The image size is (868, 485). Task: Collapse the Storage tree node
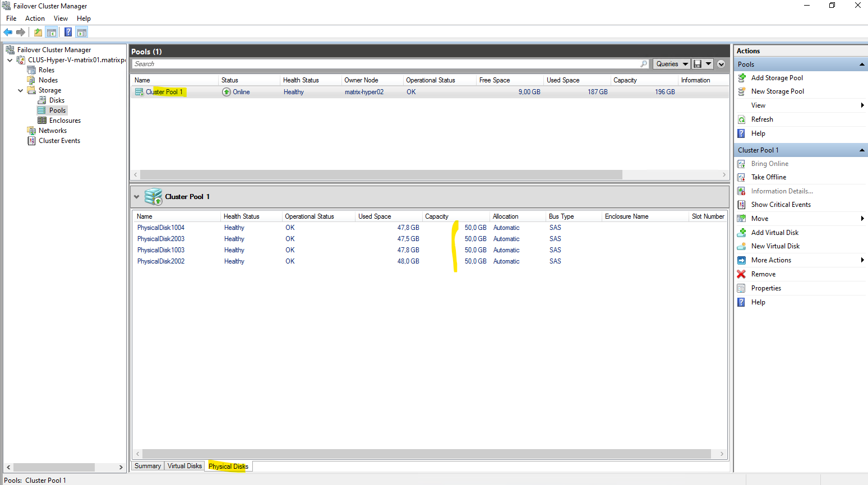[21, 90]
